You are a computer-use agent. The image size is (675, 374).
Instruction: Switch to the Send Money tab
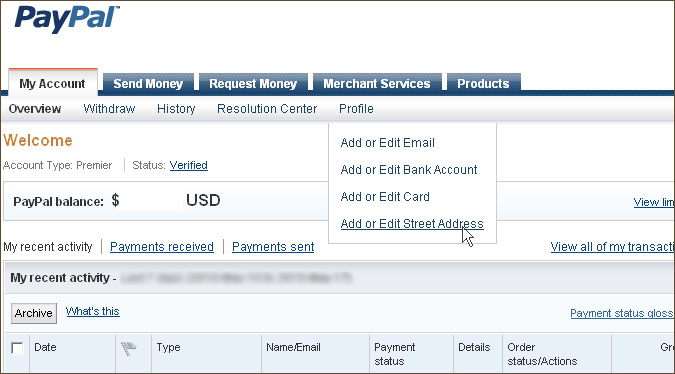(148, 83)
